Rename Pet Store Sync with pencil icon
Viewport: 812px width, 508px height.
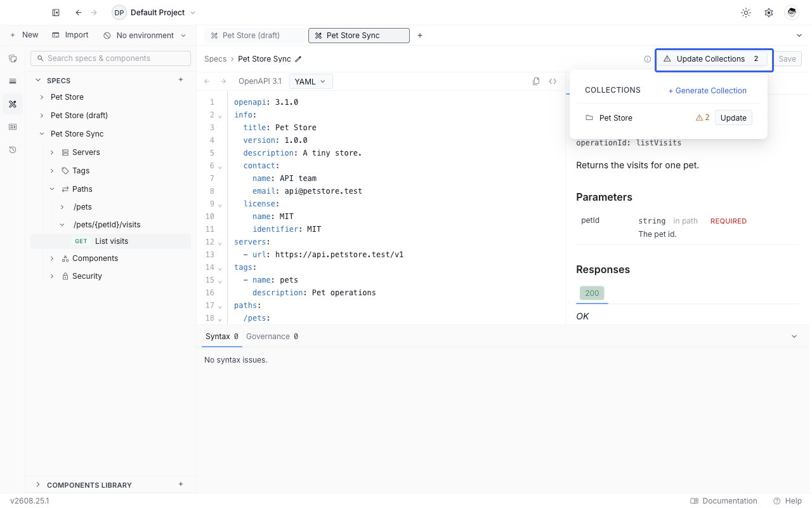click(x=298, y=59)
